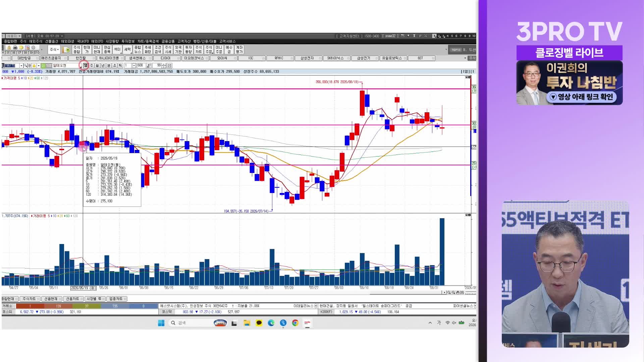Click the printer icon in toolbar
This screenshot has width=644, height=362.
pyautogui.click(x=15, y=48)
